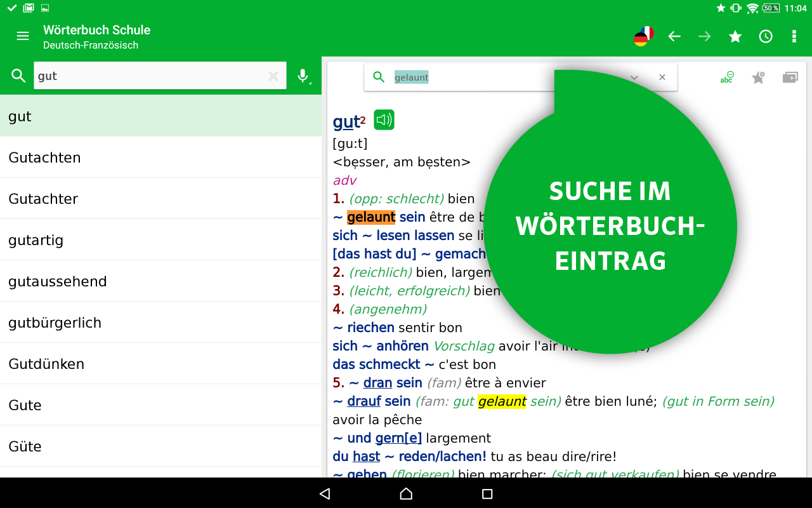
Task: Open the 'Gutachten' entry
Action: tap(160, 157)
